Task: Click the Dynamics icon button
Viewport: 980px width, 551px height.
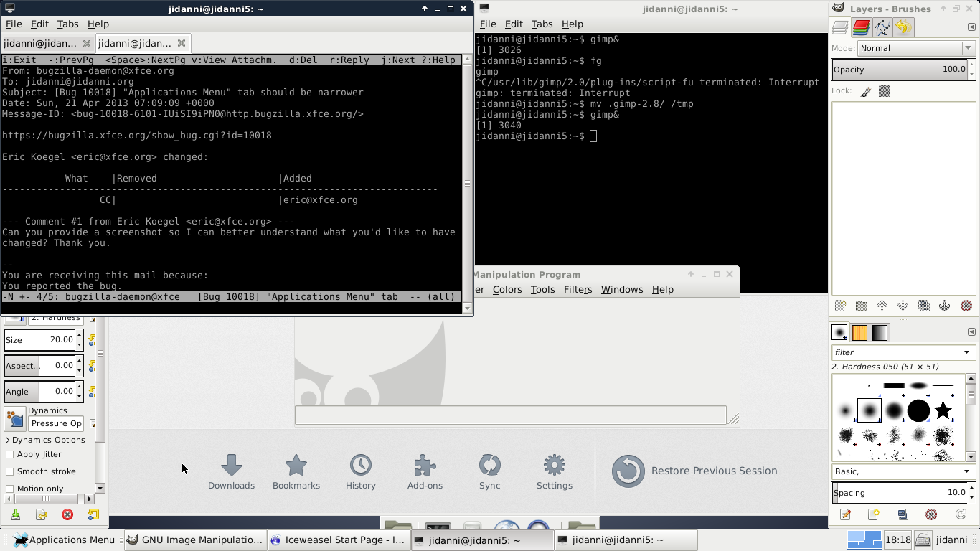Action: click(14, 418)
